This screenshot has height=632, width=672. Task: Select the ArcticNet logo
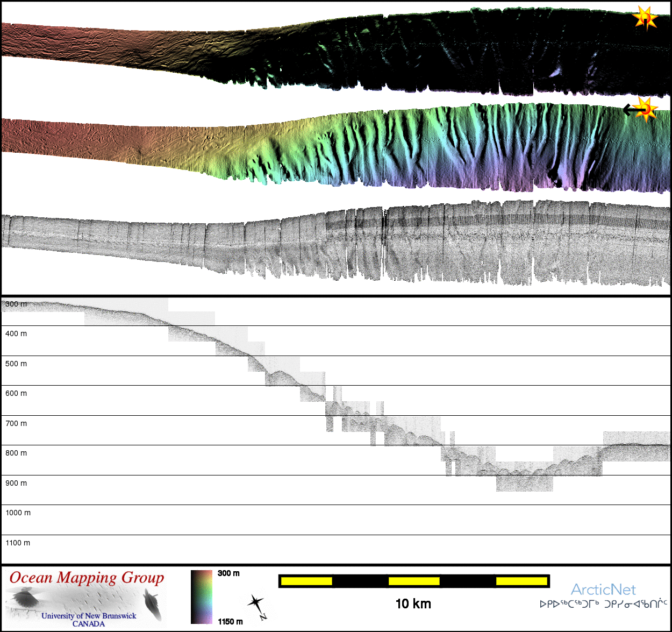[603, 590]
